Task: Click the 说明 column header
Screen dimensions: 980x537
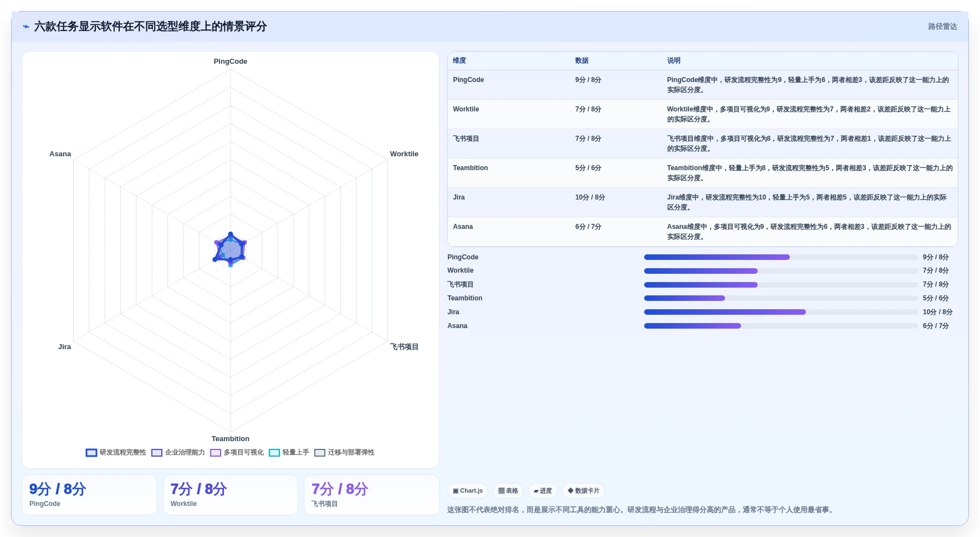Action: point(673,61)
